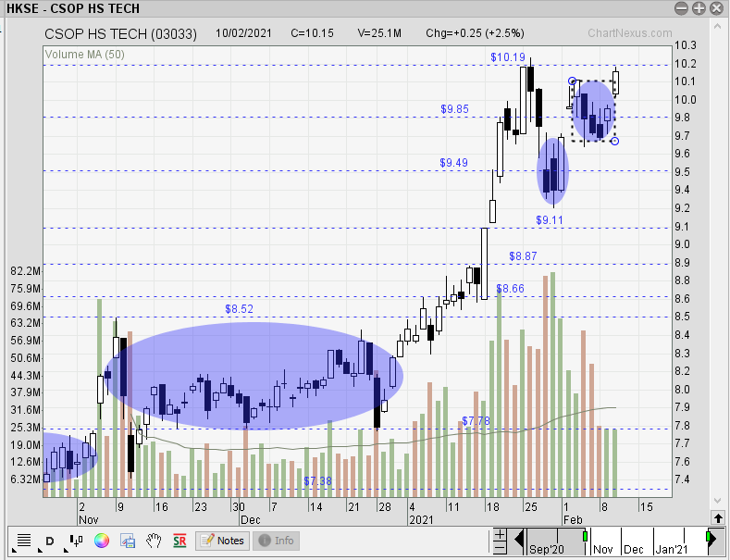Click the Chg=+0.25 (+2.5%) value
Image resolution: width=730 pixels, height=560 pixels.
(x=475, y=33)
